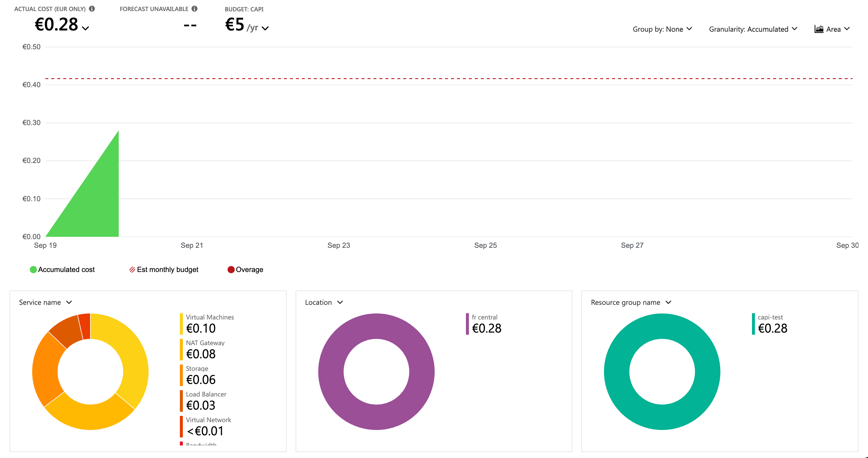
Task: Toggle Overage legend marker
Action: click(x=231, y=270)
